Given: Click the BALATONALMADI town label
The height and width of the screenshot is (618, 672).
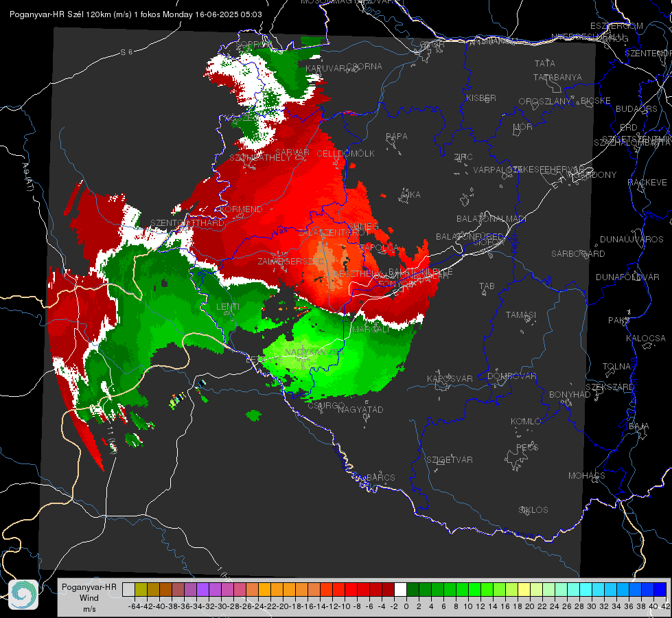Looking at the screenshot, I should (x=491, y=219).
